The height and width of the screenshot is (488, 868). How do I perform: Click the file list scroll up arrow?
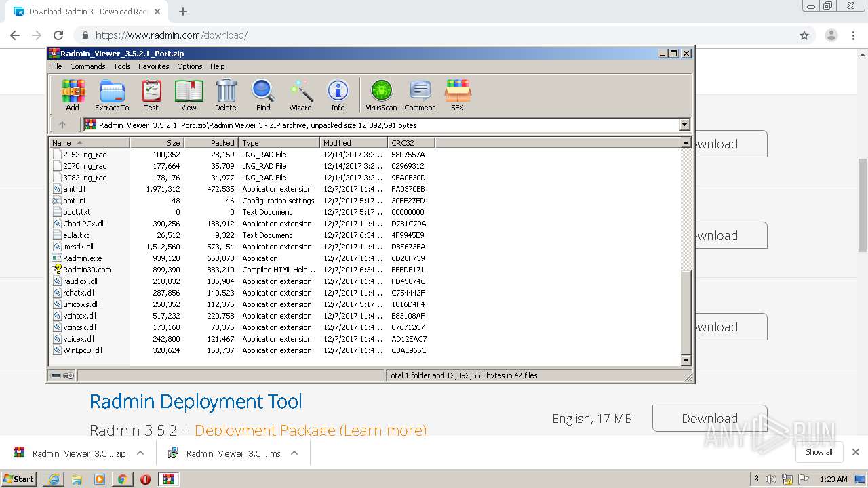click(x=686, y=143)
